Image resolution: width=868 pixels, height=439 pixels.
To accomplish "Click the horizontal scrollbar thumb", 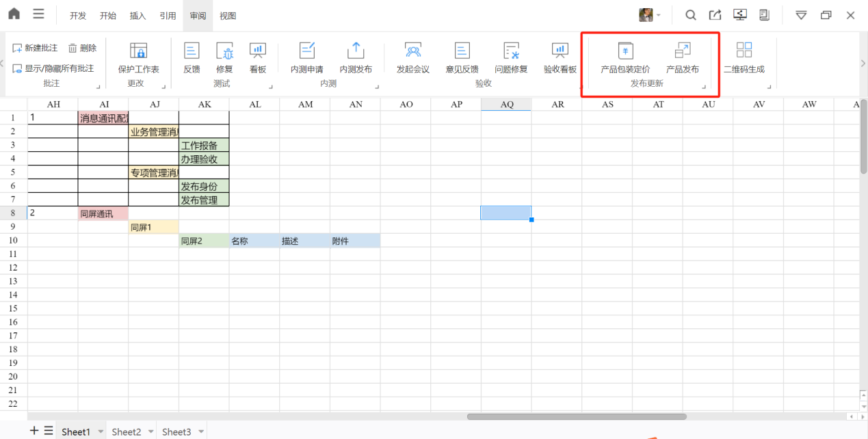I will pyautogui.click(x=577, y=416).
